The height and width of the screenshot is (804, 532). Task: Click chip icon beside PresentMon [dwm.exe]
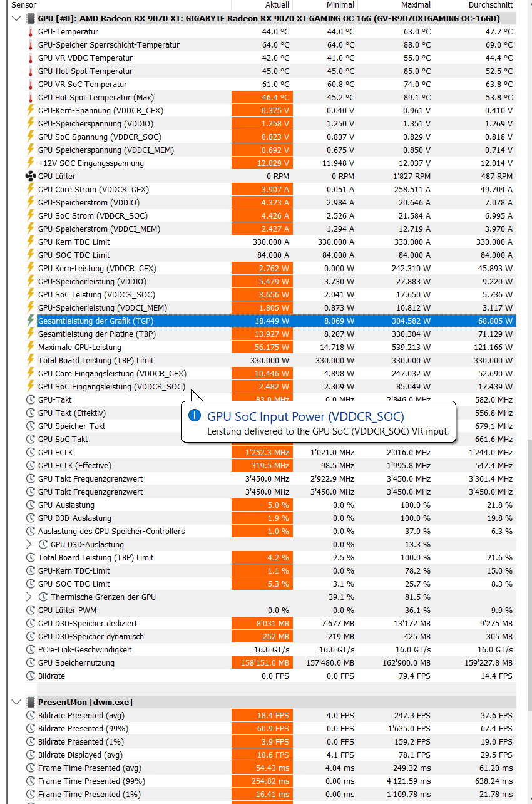click(30, 702)
